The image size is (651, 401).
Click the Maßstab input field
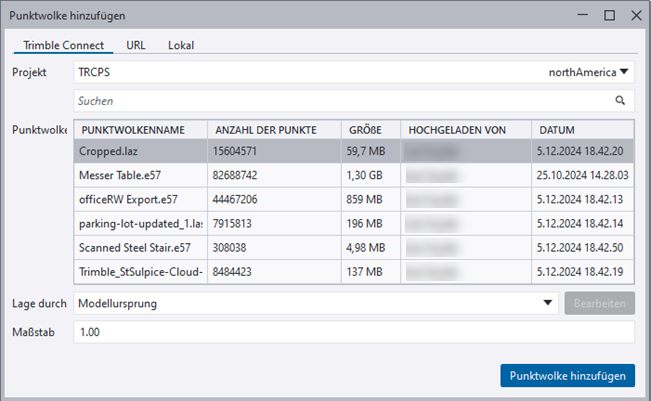pos(354,331)
